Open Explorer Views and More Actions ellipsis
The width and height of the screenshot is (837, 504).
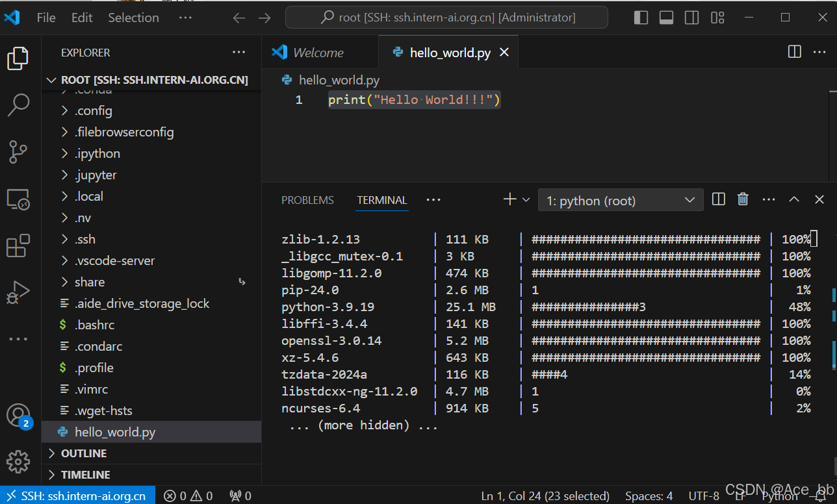click(x=239, y=52)
